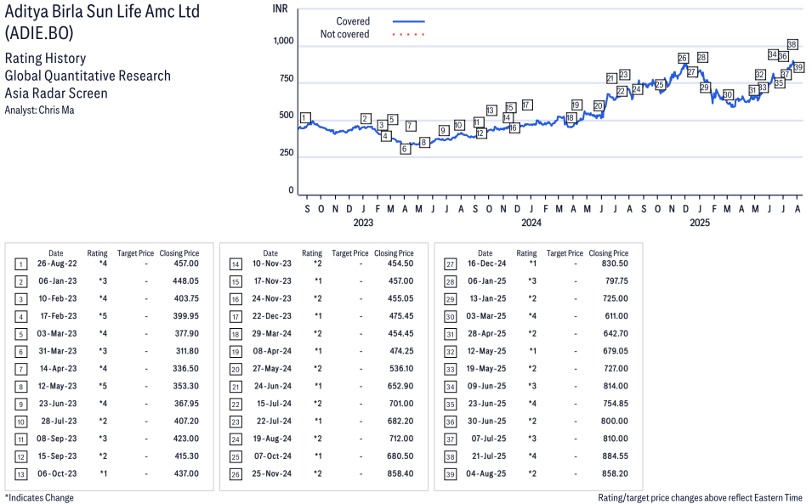Click the closing price 858.40
812x504 pixels.
[x=400, y=473]
